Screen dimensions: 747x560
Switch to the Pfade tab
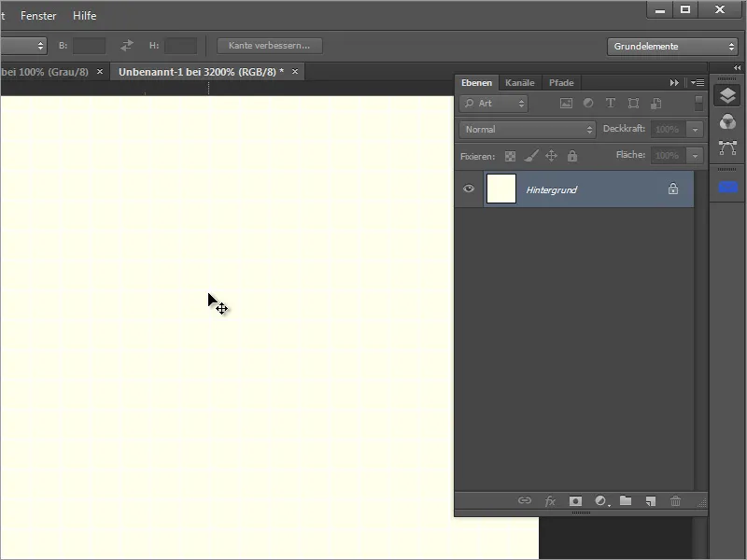pos(561,83)
